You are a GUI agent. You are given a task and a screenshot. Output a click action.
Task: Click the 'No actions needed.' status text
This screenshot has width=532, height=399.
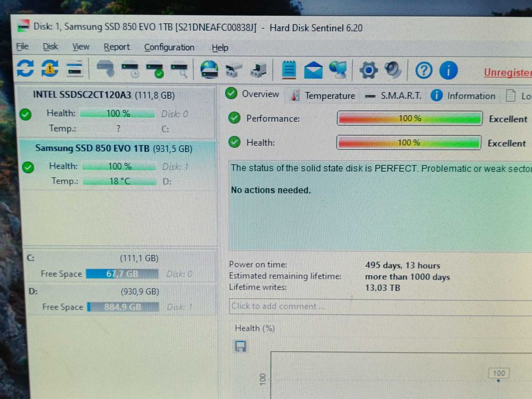pos(271,190)
